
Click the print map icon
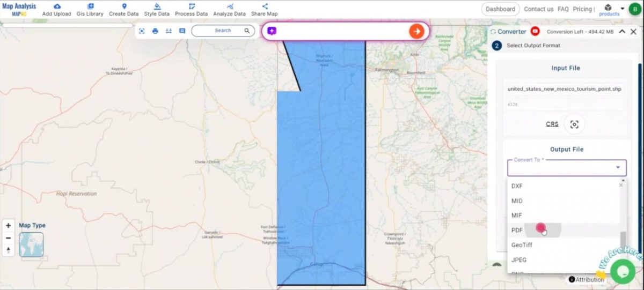(x=155, y=31)
